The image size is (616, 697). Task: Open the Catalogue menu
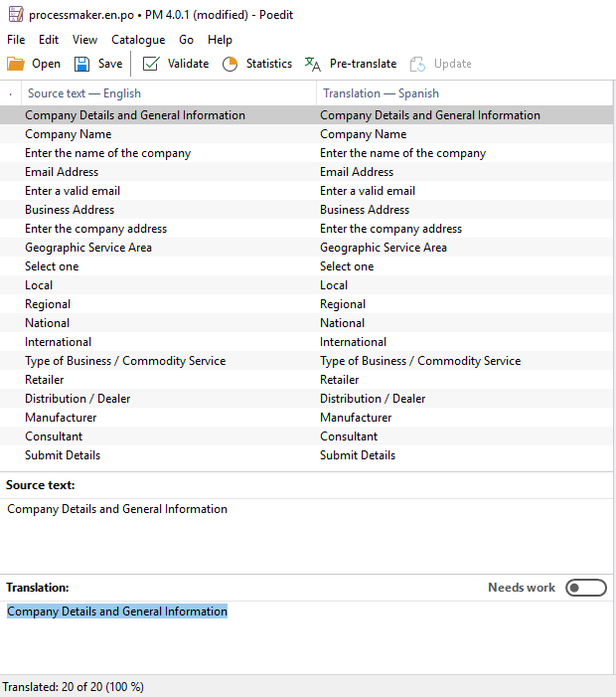[138, 40]
